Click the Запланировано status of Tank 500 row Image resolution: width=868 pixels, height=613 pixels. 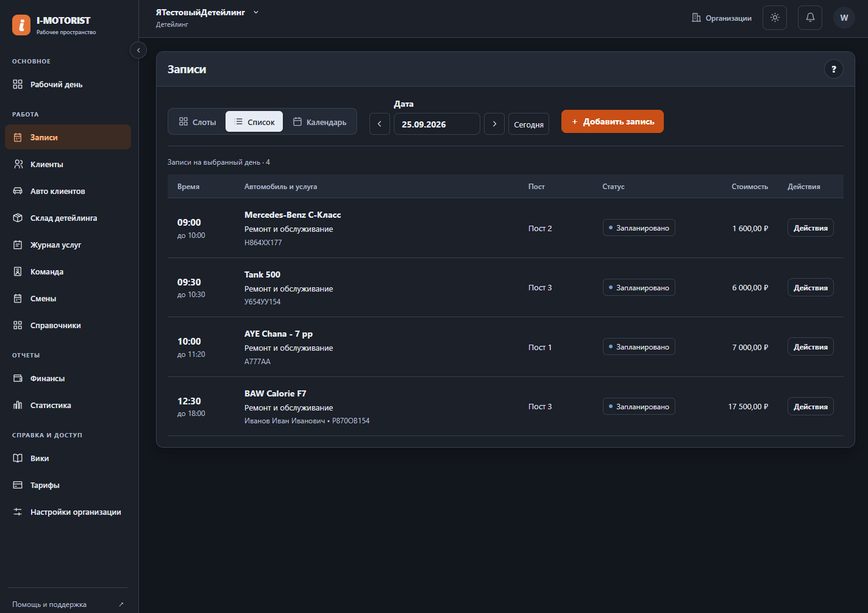pos(639,287)
